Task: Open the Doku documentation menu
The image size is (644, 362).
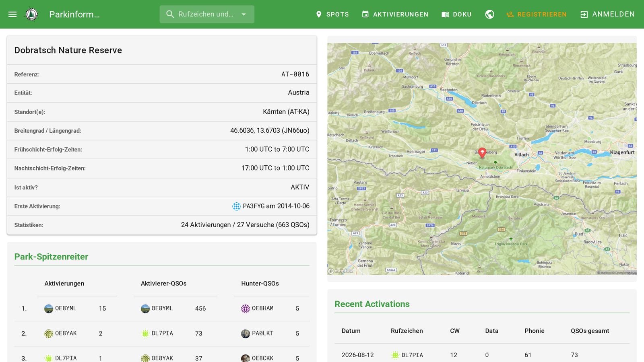Action: 456,14
